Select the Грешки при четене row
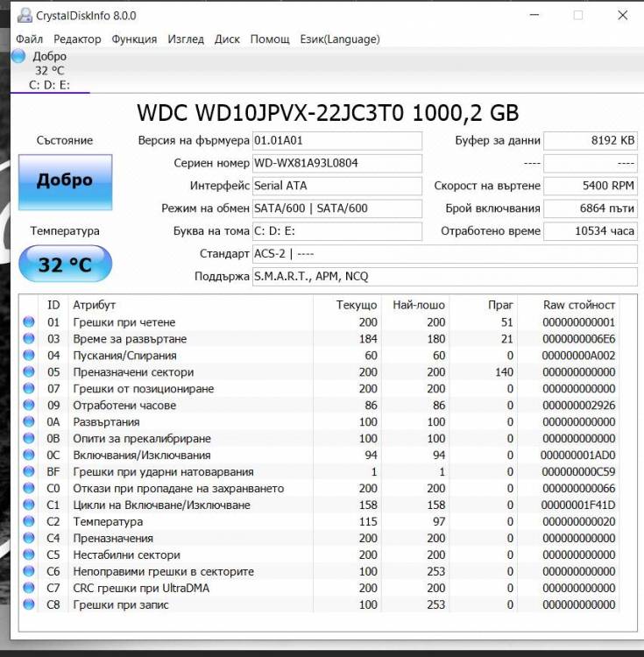The width and height of the screenshot is (644, 657). click(320, 321)
